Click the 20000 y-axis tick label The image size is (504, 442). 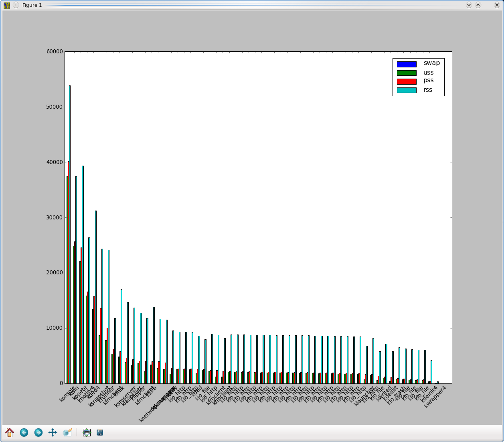[x=55, y=273]
